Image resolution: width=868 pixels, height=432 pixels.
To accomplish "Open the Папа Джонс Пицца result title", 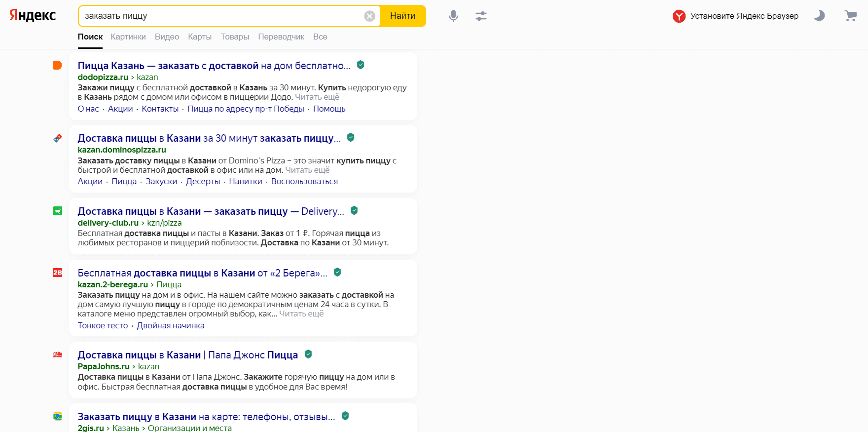I will pos(188,355).
